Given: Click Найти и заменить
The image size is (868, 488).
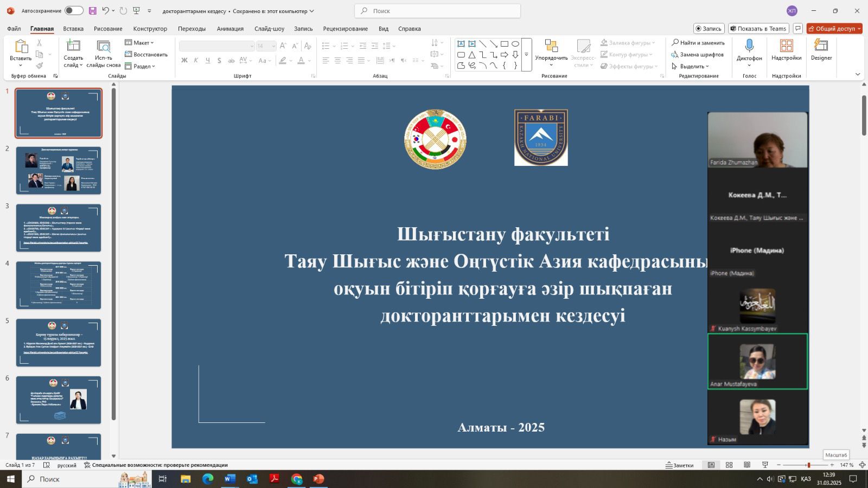Looking at the screenshot, I should pos(698,43).
